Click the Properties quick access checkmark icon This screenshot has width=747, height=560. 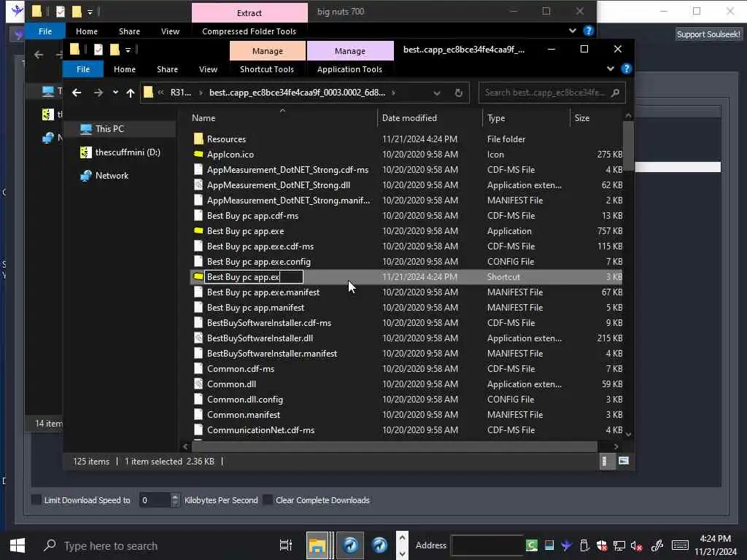coord(98,49)
